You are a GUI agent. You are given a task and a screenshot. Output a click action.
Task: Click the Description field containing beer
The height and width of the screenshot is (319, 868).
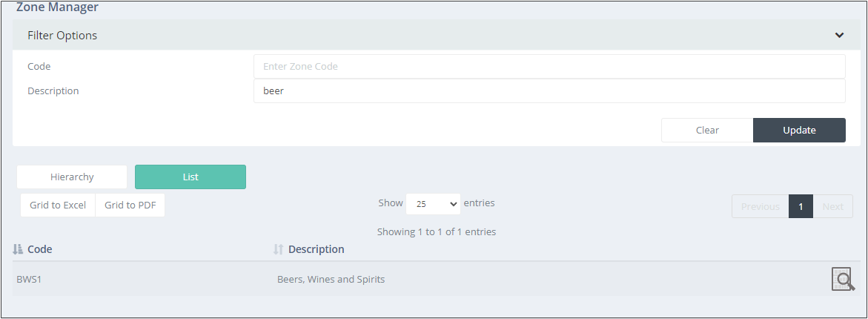tap(549, 91)
